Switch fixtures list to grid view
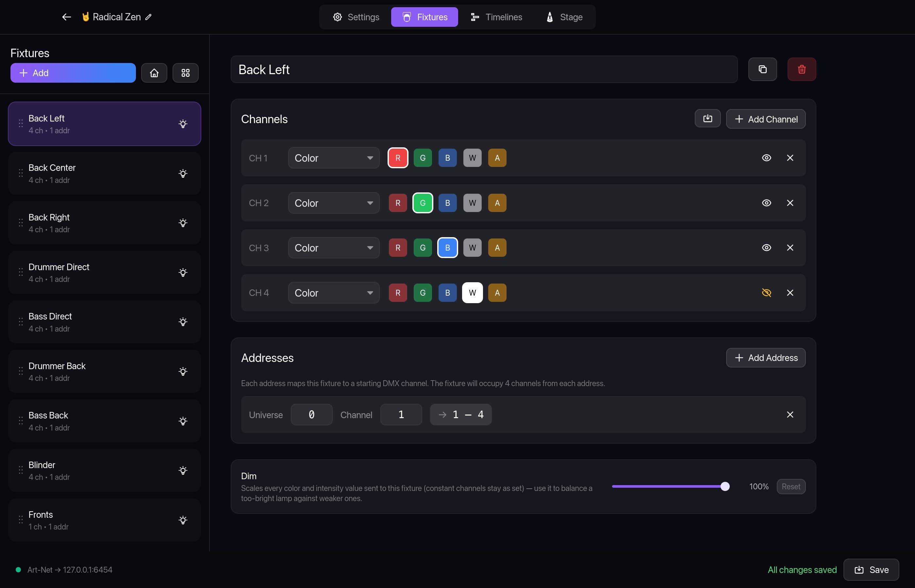The image size is (915, 588). [x=186, y=73]
